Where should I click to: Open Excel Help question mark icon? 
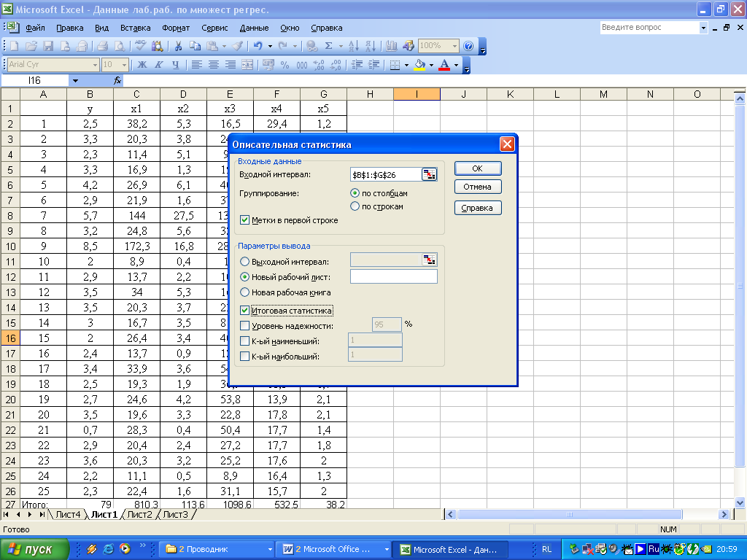click(x=468, y=46)
